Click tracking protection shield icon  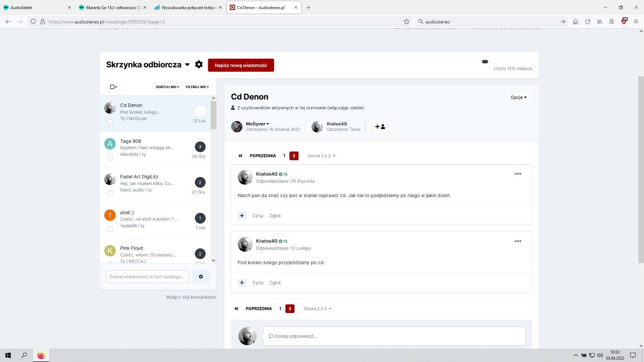[33, 22]
